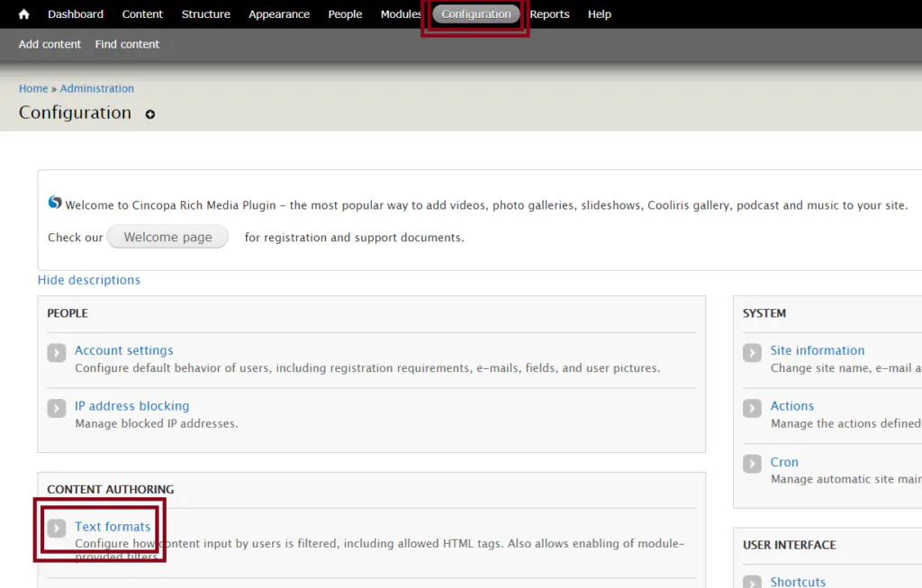Open the Modules menu
The image size is (922, 588).
401,14
